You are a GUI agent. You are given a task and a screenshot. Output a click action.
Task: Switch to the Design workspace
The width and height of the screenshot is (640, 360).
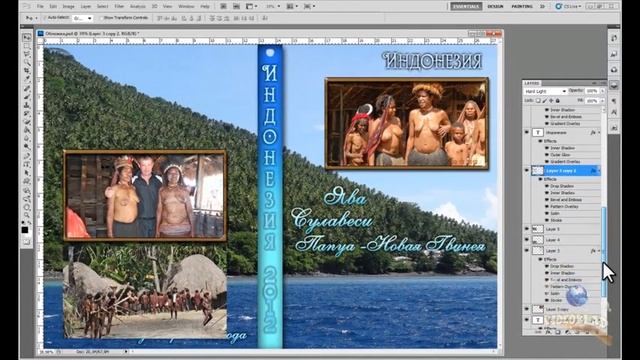click(x=495, y=7)
